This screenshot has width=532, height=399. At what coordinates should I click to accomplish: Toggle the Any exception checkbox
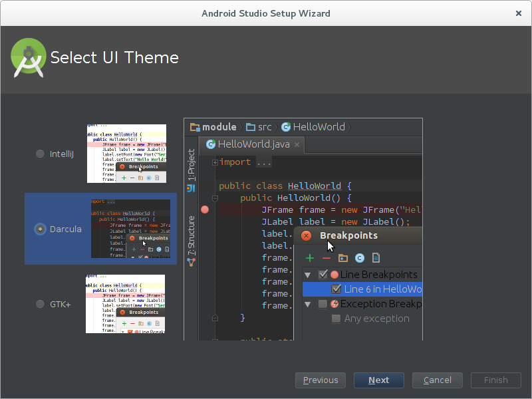point(336,319)
